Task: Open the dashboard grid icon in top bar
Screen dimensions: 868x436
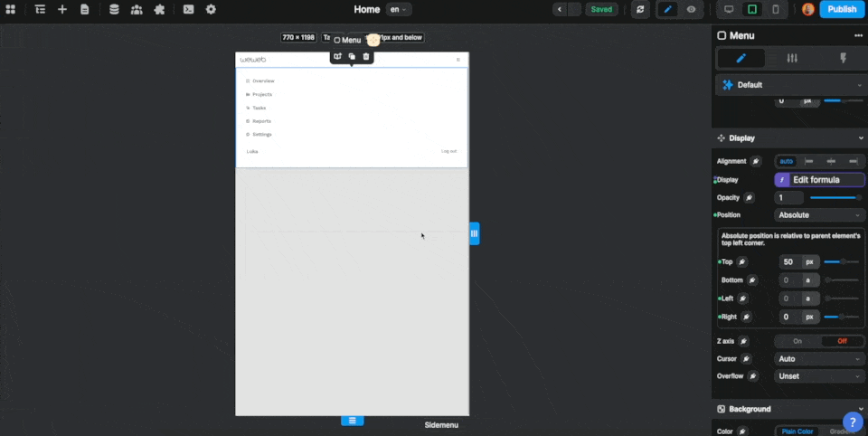Action: 11,9
